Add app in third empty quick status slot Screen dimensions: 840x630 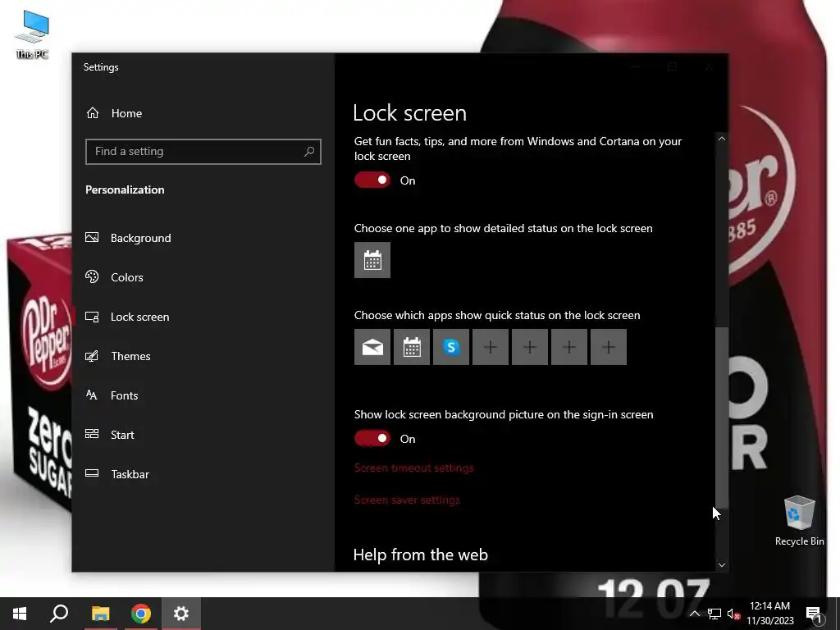pos(569,347)
